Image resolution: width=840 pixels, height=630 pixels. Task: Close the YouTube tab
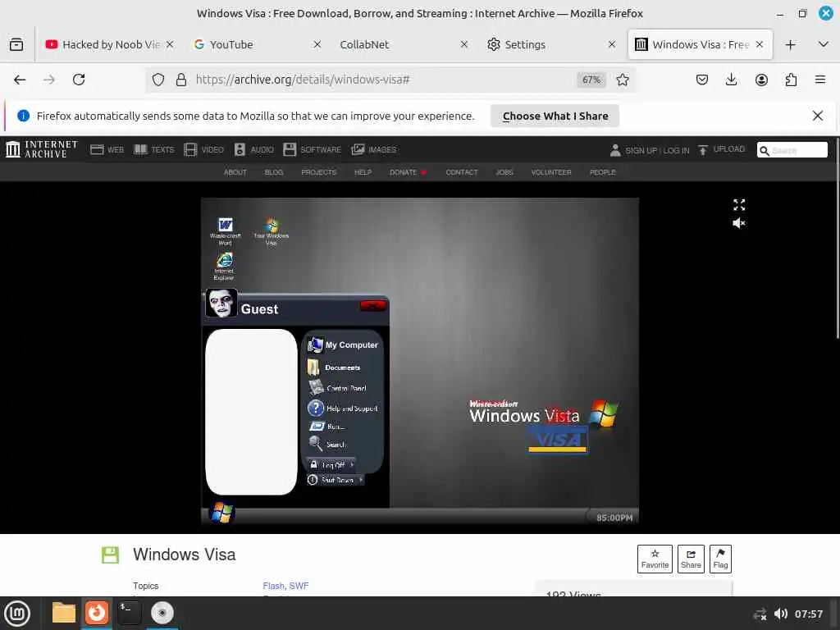tap(317, 44)
